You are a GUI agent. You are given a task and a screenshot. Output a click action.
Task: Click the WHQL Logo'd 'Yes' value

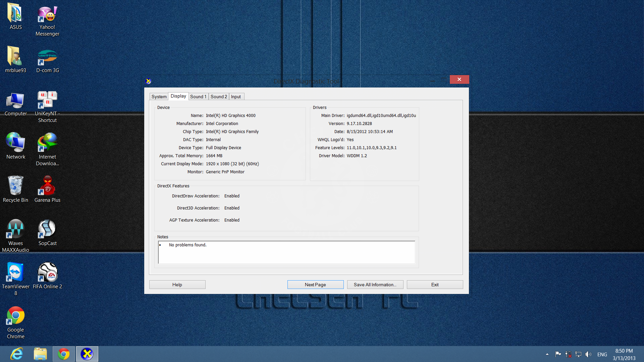(350, 140)
